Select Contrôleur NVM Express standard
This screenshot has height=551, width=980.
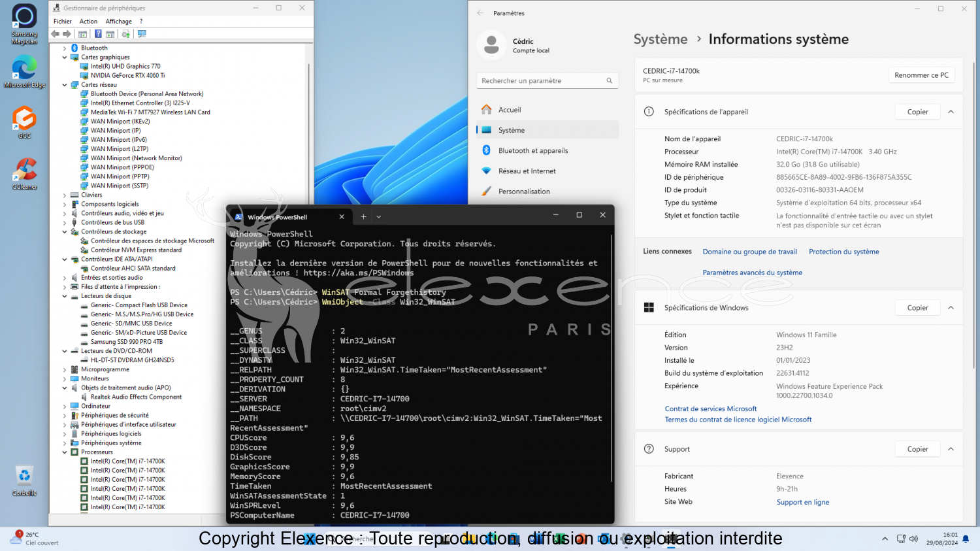[136, 250]
